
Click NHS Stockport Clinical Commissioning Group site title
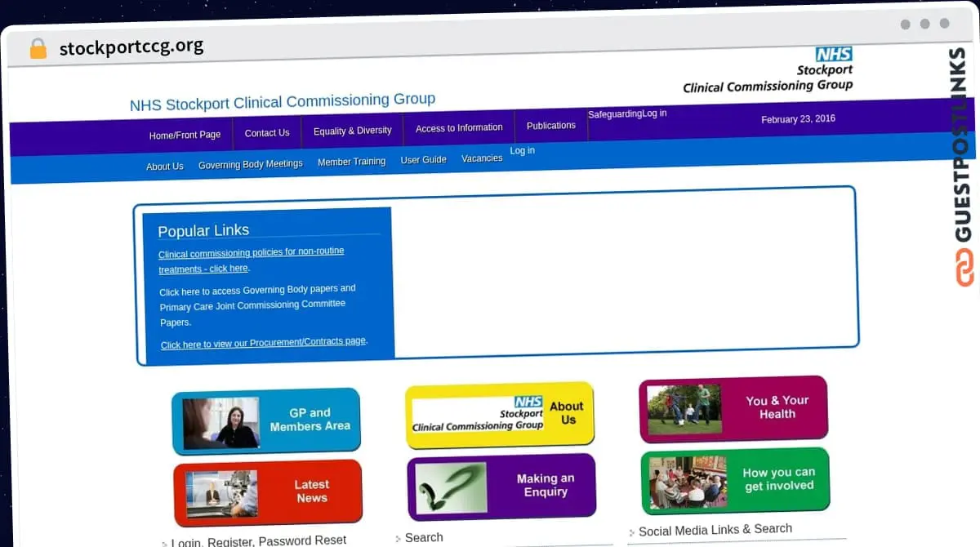coord(283,102)
